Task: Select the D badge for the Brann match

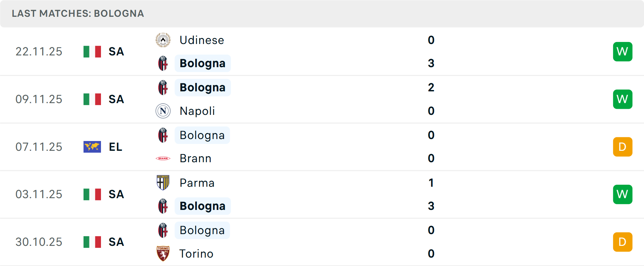Action: (x=623, y=147)
